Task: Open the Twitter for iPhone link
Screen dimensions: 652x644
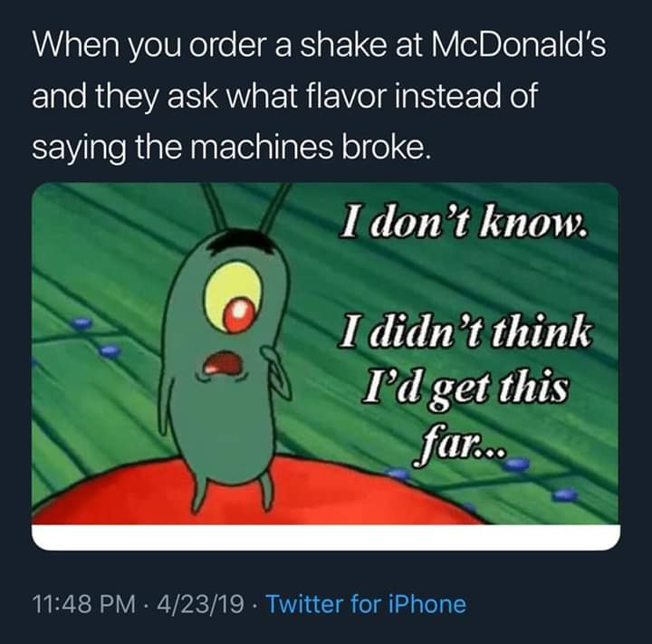Action: (x=366, y=604)
